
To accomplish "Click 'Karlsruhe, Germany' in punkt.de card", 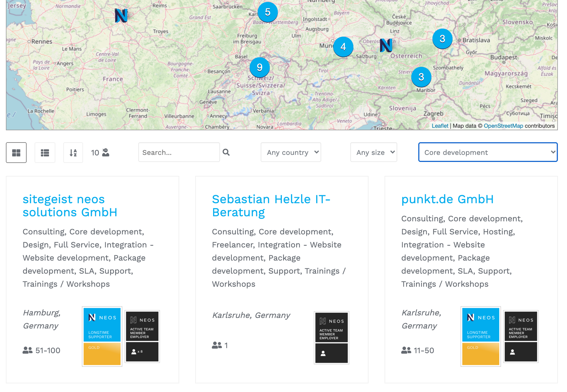I will pyautogui.click(x=421, y=319).
